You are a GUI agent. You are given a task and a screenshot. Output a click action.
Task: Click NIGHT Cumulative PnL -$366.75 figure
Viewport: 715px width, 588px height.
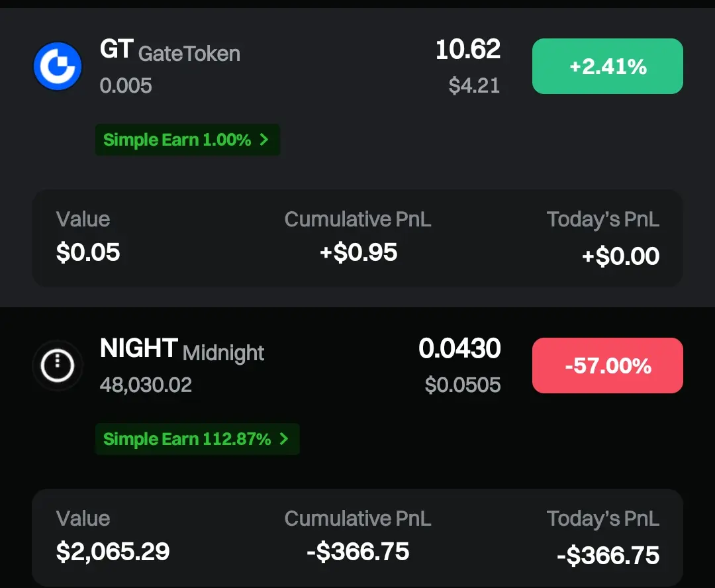[358, 552]
